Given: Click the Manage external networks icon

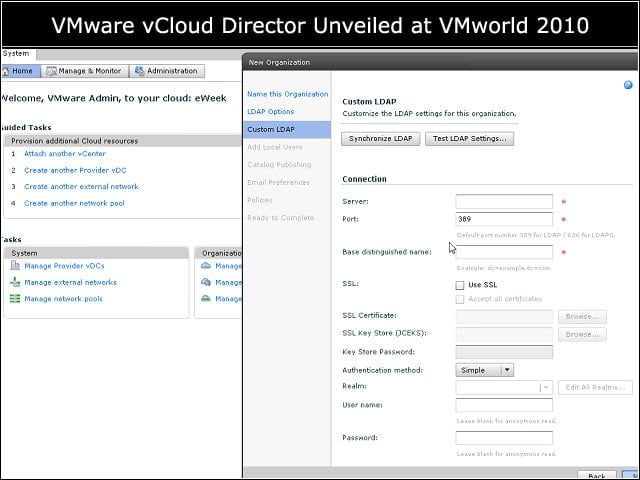Looking at the screenshot, I should 15,282.
